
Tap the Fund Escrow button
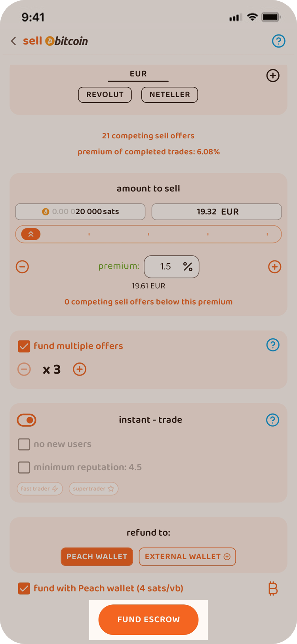(148, 619)
